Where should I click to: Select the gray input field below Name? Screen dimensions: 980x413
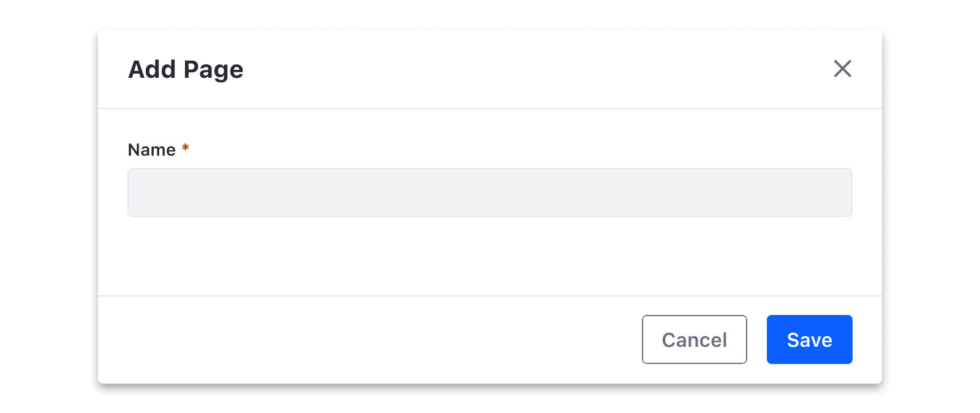(x=490, y=192)
